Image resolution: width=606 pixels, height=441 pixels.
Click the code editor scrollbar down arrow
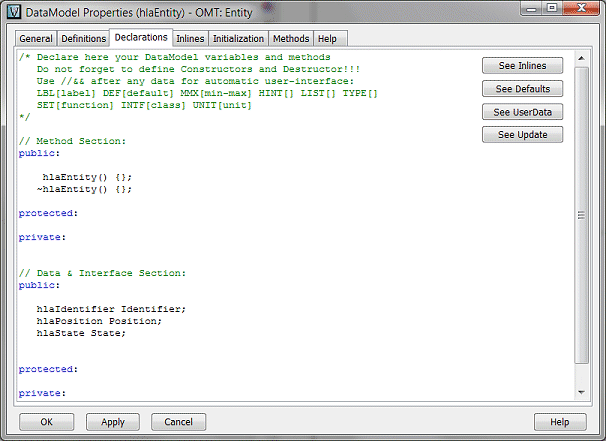[x=582, y=393]
